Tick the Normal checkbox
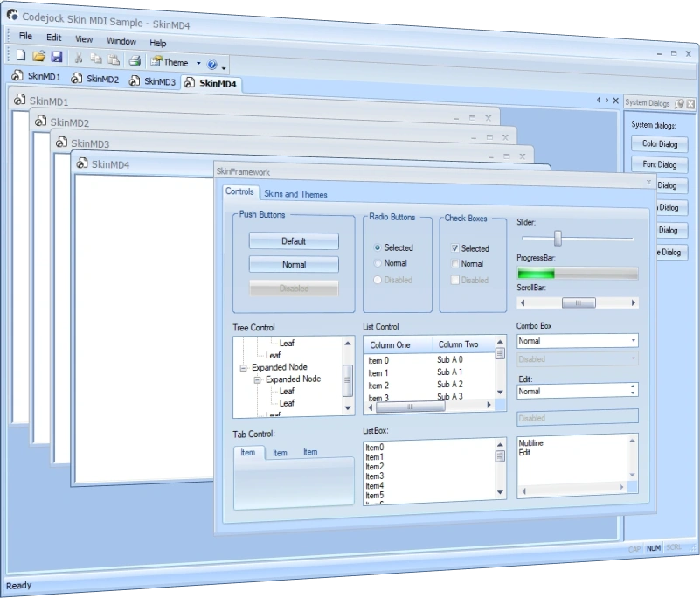This screenshot has width=700, height=598. click(455, 263)
